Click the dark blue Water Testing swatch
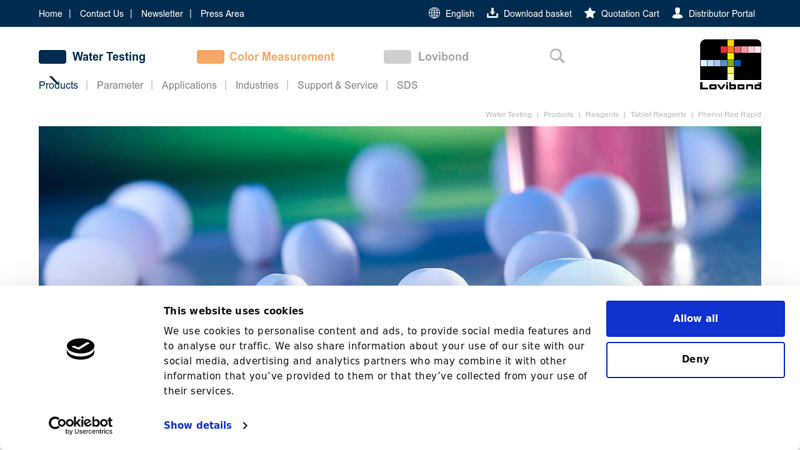This screenshot has height=450, width=800. [x=52, y=57]
